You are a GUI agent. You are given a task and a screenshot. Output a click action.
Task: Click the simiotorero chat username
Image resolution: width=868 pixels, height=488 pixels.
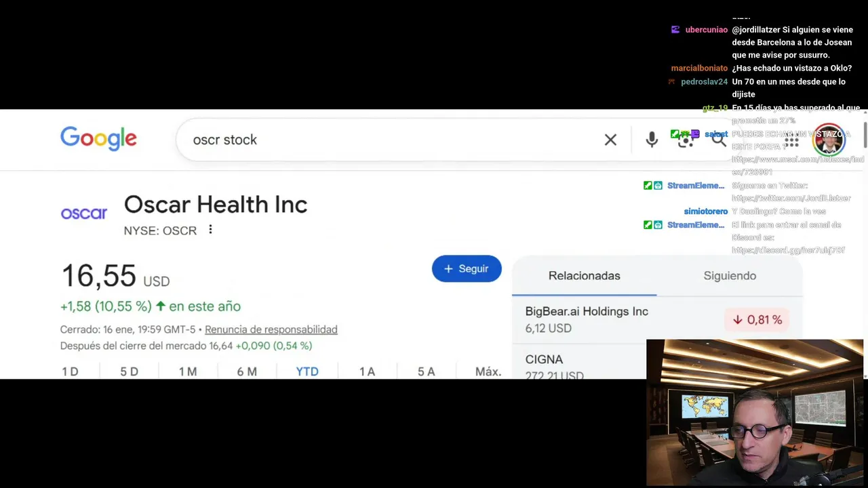coord(705,211)
